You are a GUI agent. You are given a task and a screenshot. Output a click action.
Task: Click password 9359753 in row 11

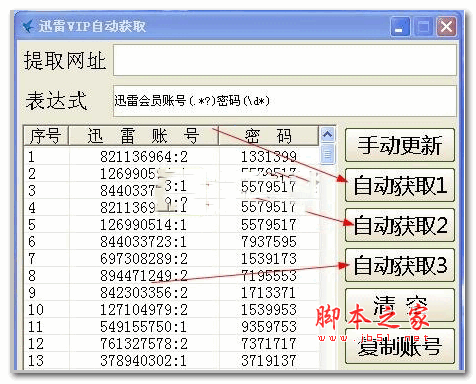point(269,327)
